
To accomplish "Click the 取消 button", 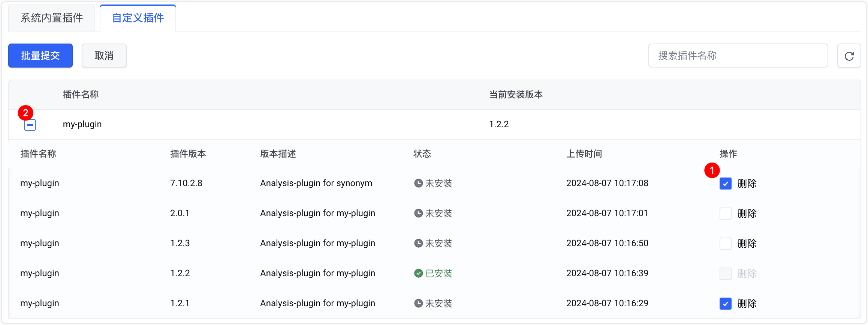I will click(x=104, y=56).
